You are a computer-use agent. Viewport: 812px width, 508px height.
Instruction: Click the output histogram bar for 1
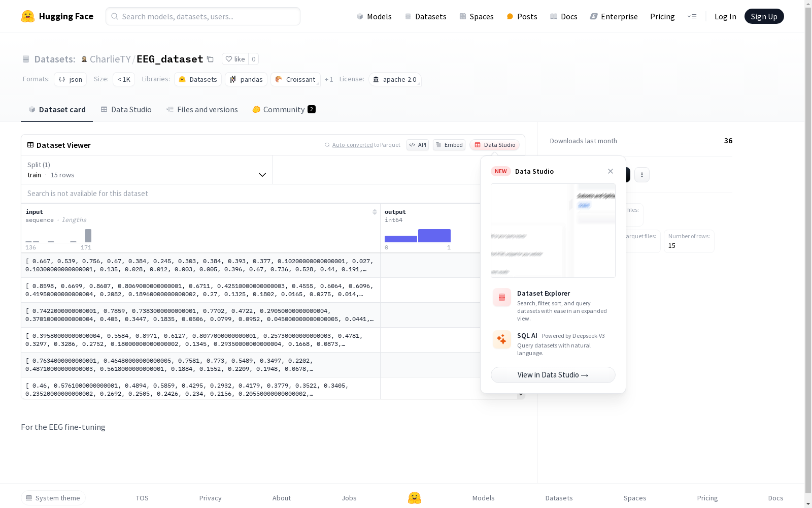coord(434,236)
